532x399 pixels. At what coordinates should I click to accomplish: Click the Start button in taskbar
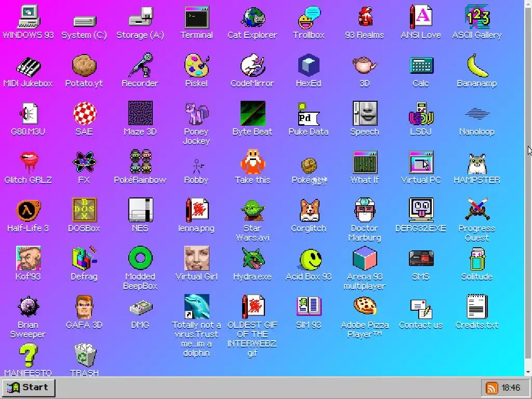tap(28, 388)
